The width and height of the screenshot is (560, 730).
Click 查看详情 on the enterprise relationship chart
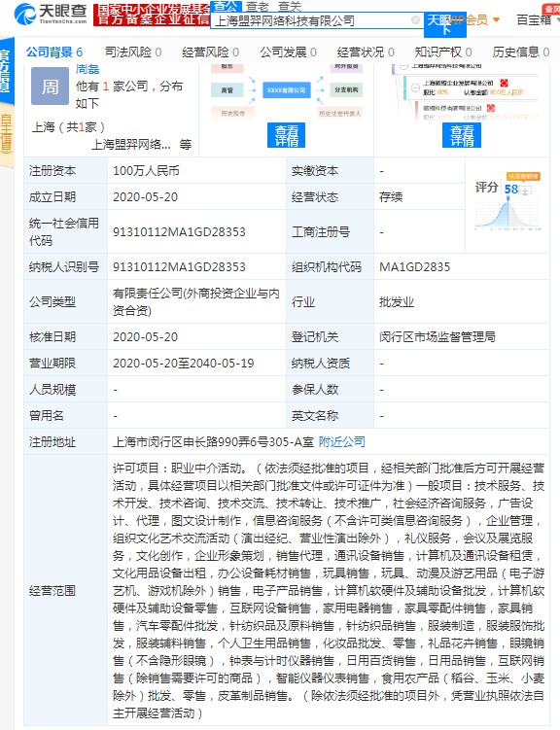pyautogui.click(x=286, y=135)
